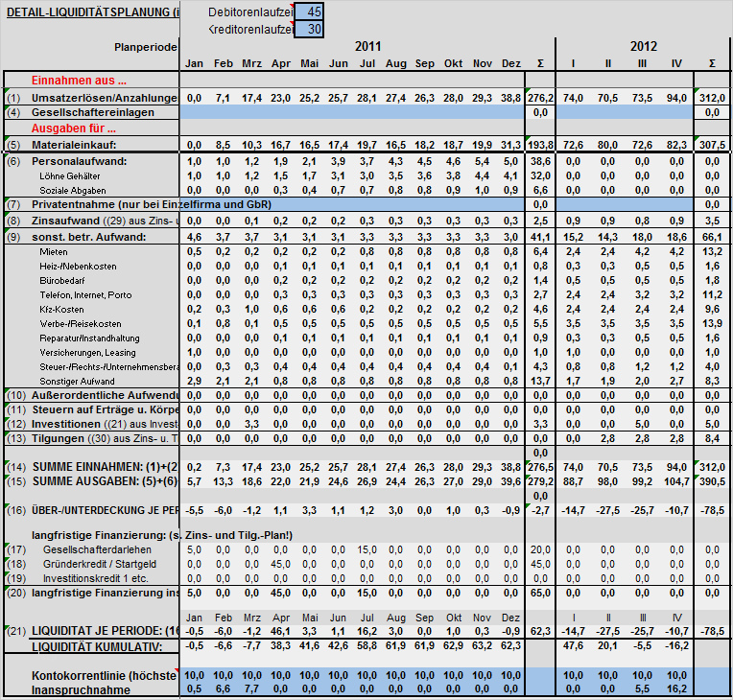This screenshot has width=733, height=700.
Task: Click the 2012 year column header
Action: (643, 46)
